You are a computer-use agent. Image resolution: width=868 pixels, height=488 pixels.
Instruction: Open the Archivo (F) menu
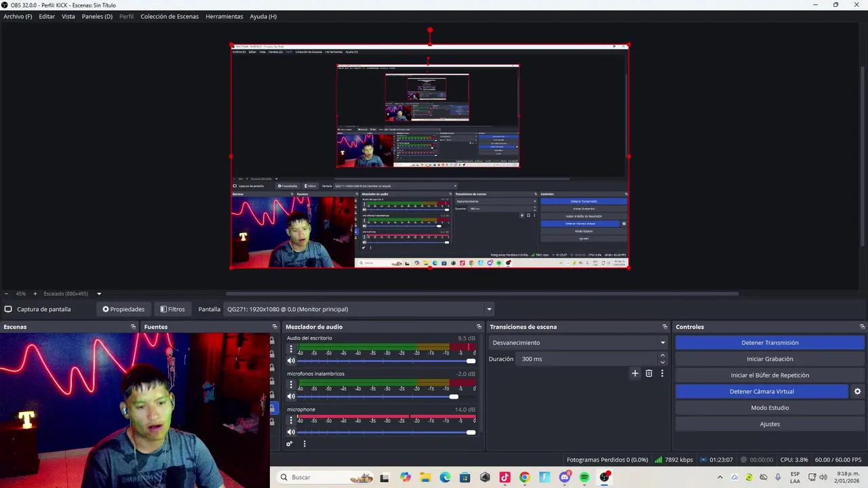[x=18, y=16]
